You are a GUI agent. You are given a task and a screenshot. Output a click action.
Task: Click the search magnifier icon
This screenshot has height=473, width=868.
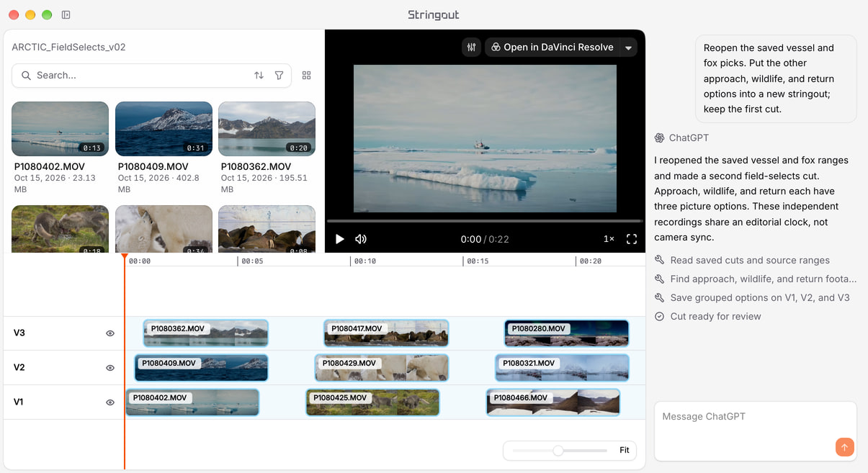point(27,76)
